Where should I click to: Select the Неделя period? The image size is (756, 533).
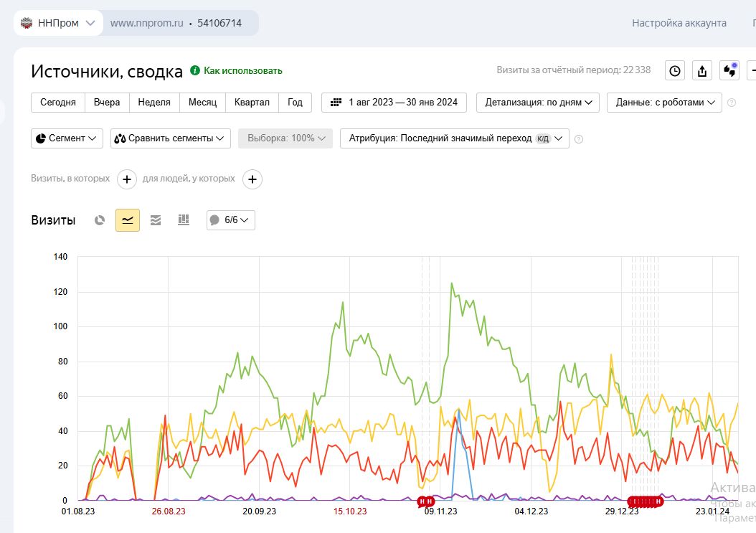click(154, 103)
